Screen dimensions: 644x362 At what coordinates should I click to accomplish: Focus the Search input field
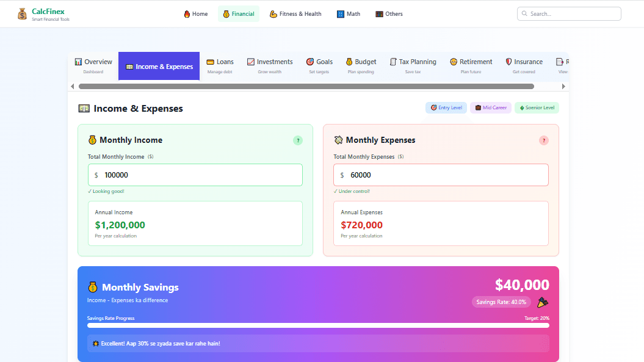pos(569,13)
